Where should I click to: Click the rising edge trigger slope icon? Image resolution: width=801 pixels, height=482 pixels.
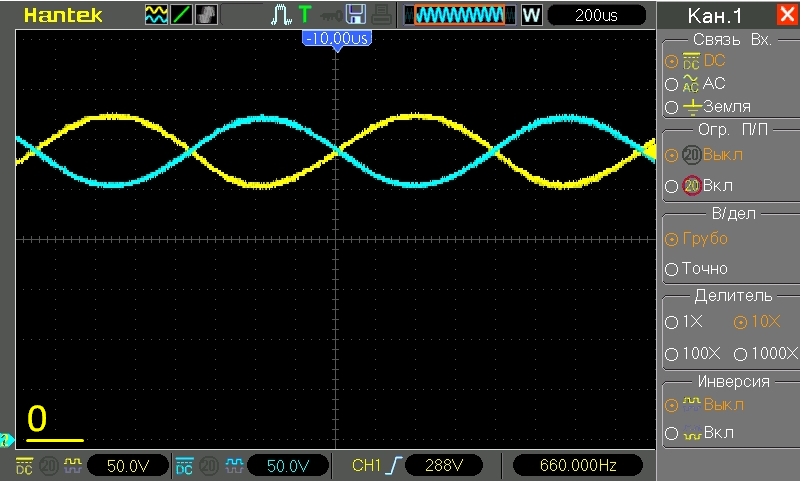(x=393, y=466)
